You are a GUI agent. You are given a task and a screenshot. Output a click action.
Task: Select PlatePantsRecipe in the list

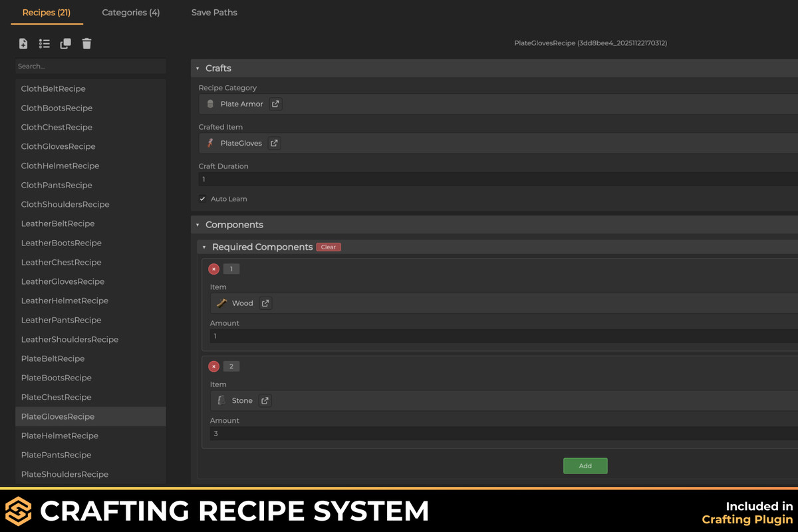tap(90, 455)
